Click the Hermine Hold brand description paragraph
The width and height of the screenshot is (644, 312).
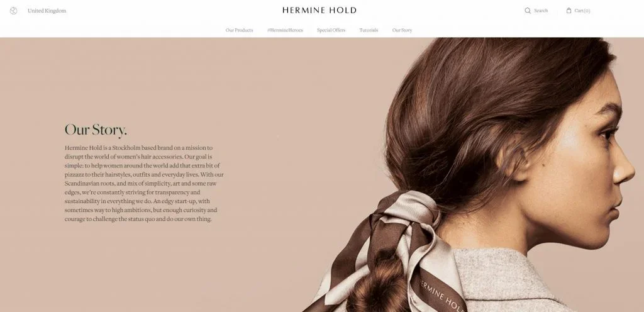[x=144, y=183]
